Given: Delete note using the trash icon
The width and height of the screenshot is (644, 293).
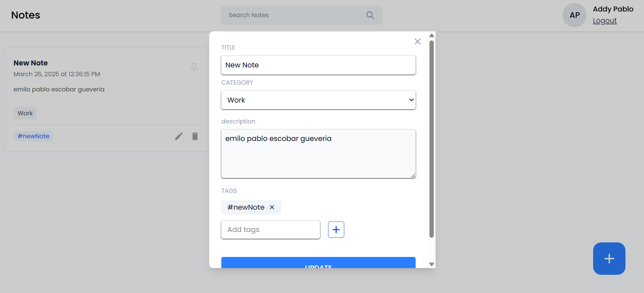Looking at the screenshot, I should point(195,136).
